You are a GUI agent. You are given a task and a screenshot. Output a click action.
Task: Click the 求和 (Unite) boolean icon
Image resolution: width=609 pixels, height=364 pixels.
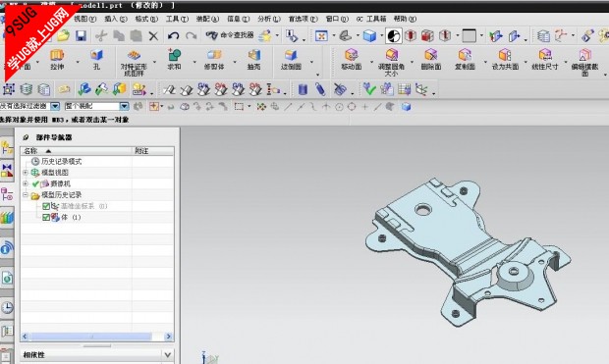click(x=174, y=56)
